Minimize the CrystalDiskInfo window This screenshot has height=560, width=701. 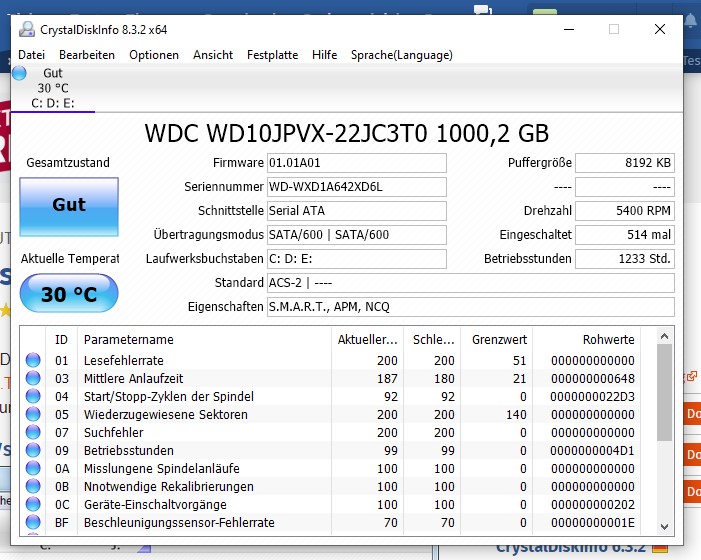point(569,29)
